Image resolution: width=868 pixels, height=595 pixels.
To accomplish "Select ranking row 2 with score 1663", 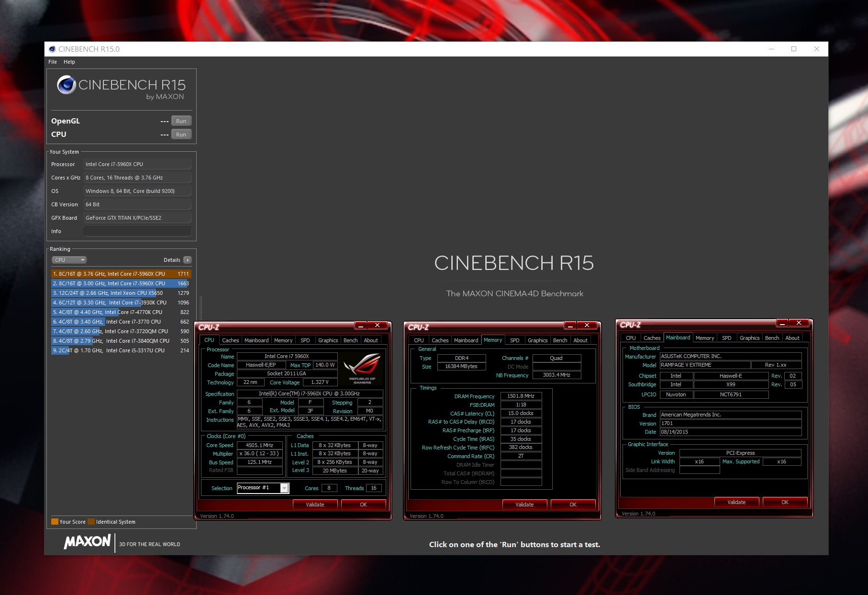I will tap(121, 283).
